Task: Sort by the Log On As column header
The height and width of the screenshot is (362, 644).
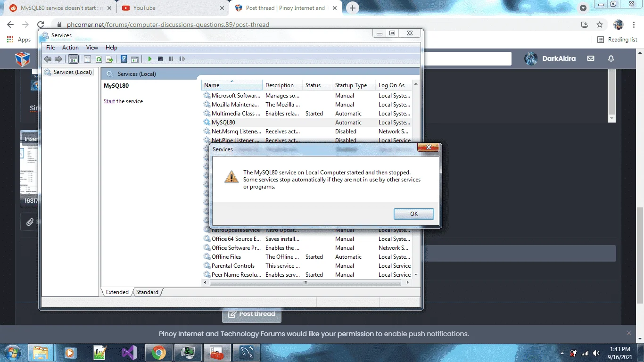Action: pyautogui.click(x=394, y=85)
